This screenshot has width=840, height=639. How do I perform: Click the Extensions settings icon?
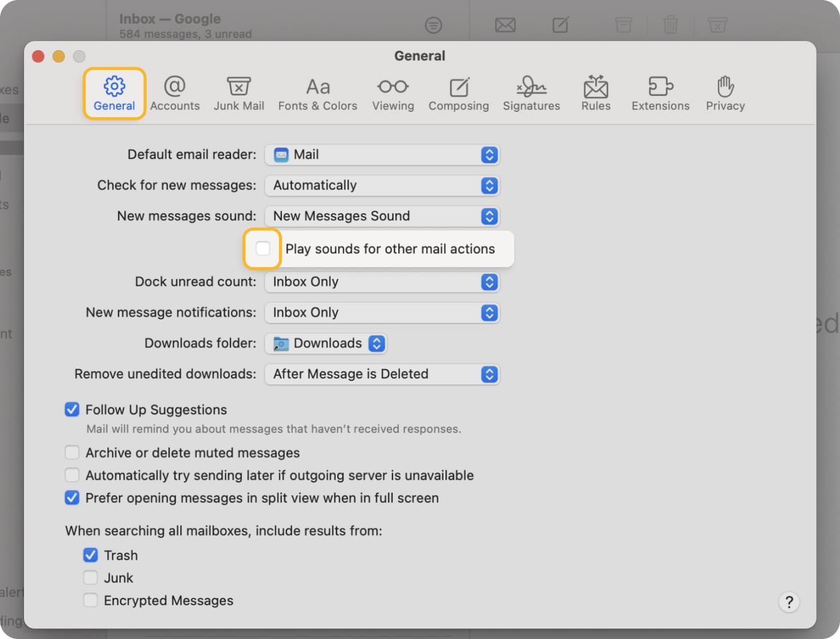[660, 93]
